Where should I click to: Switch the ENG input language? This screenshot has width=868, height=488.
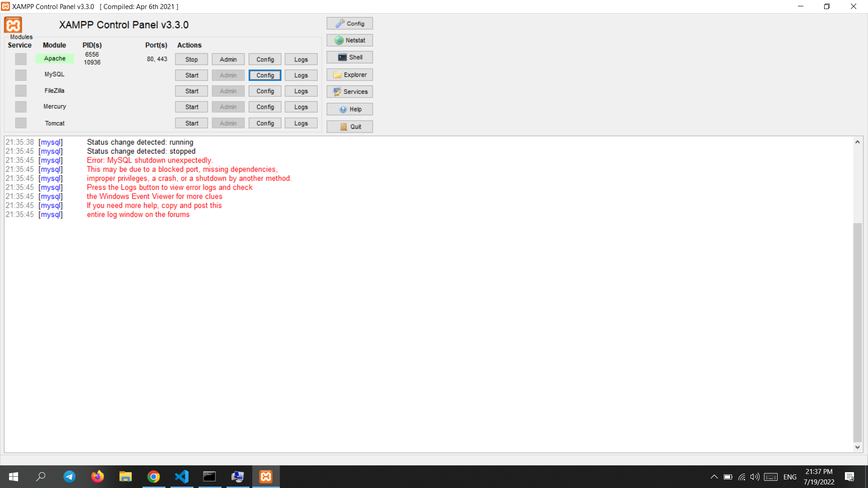point(790,477)
